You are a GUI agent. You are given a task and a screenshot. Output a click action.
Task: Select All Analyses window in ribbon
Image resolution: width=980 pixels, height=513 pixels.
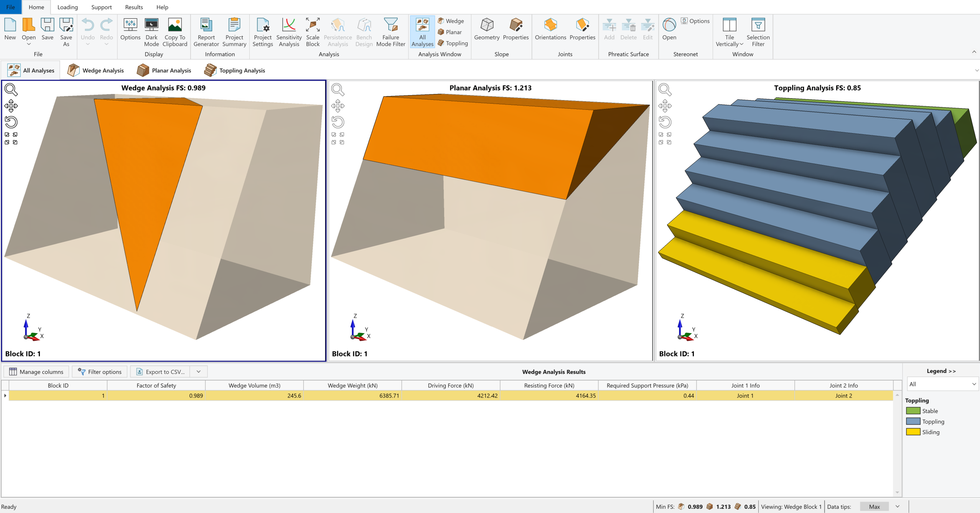422,32
